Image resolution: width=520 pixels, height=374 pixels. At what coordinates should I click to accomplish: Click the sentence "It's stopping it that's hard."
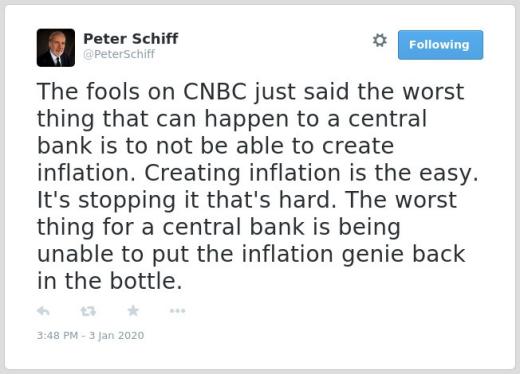[x=187, y=200]
